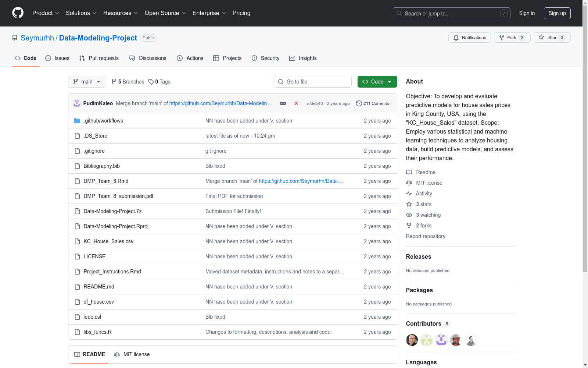
Task: Click the file icon for README.md
Action: (x=77, y=287)
